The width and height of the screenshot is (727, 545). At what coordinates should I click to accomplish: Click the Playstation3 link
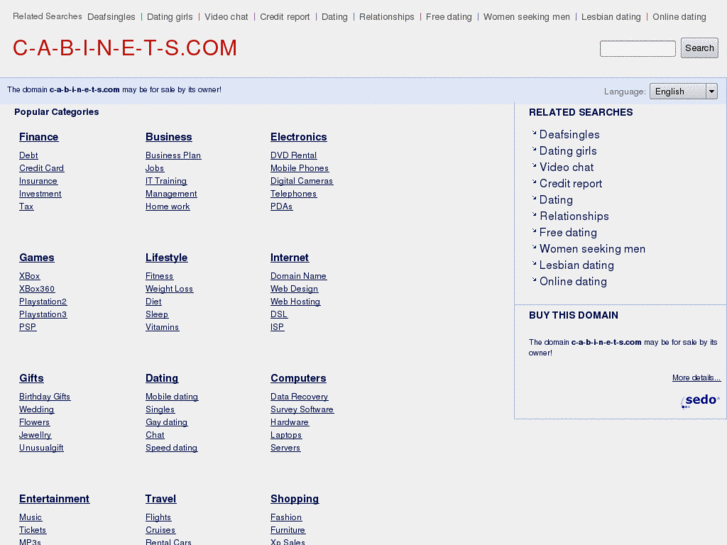pos(43,314)
